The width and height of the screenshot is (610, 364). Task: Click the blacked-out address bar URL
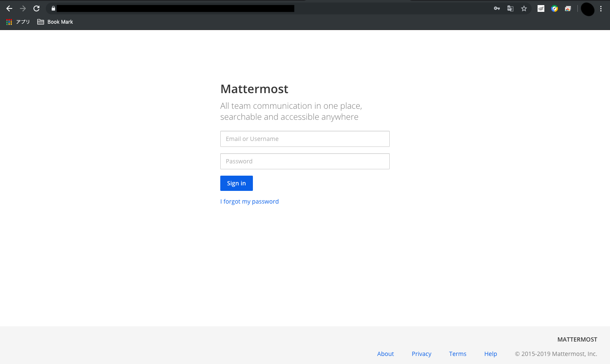(x=175, y=8)
